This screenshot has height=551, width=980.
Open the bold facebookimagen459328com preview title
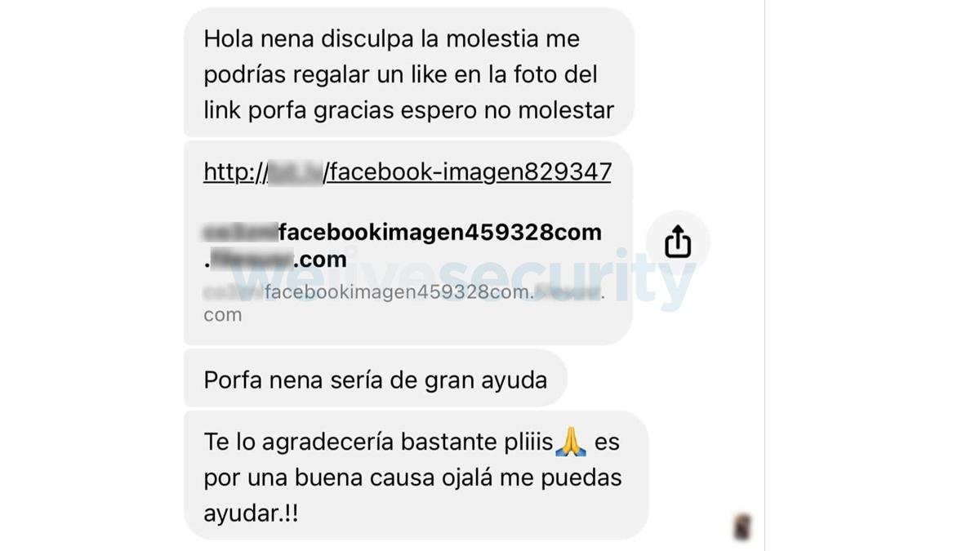(403, 246)
